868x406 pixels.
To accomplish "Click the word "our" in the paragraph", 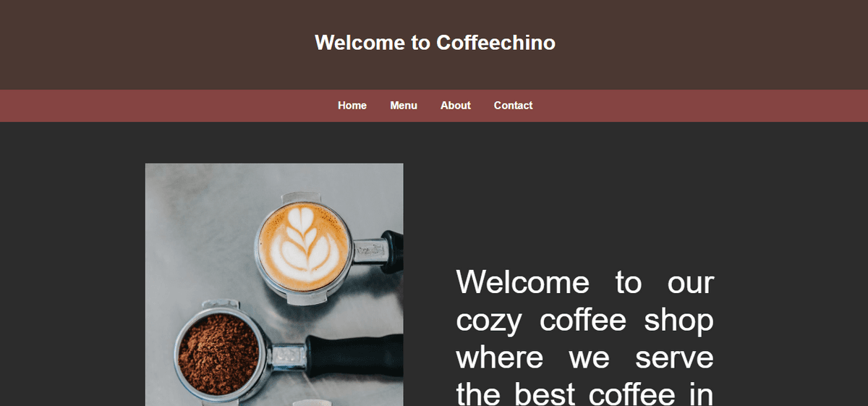I will [x=691, y=282].
